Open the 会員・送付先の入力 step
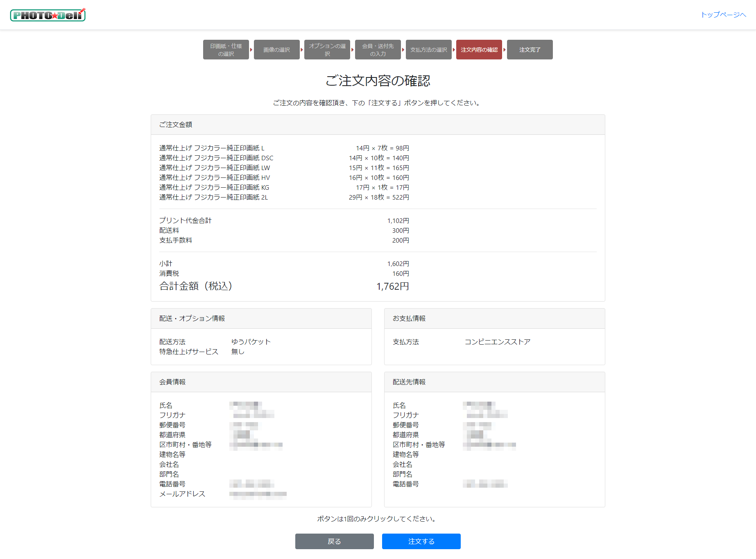The image size is (756, 559). coord(378,50)
